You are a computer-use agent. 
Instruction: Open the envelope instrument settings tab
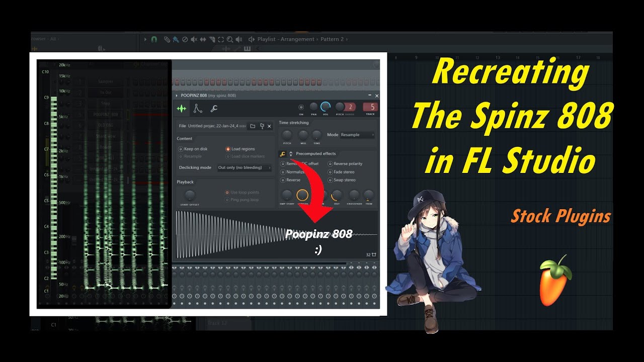tap(198, 108)
